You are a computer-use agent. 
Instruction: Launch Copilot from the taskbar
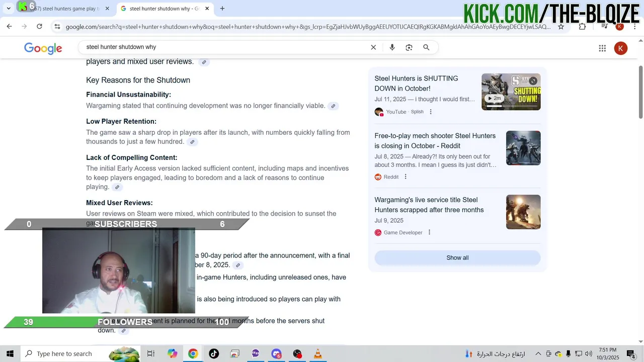click(x=173, y=354)
